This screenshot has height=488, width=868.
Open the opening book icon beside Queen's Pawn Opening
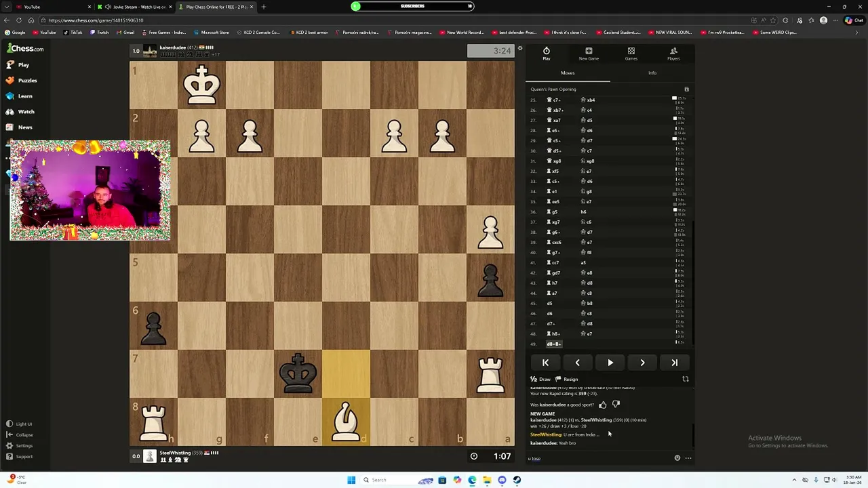pos(686,89)
